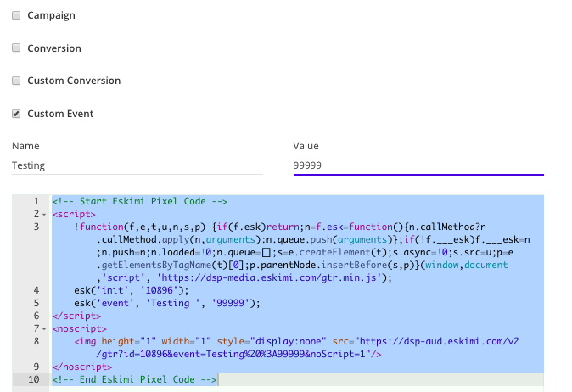Click the Value field showing 99999
572x392 pixels.
pos(418,165)
